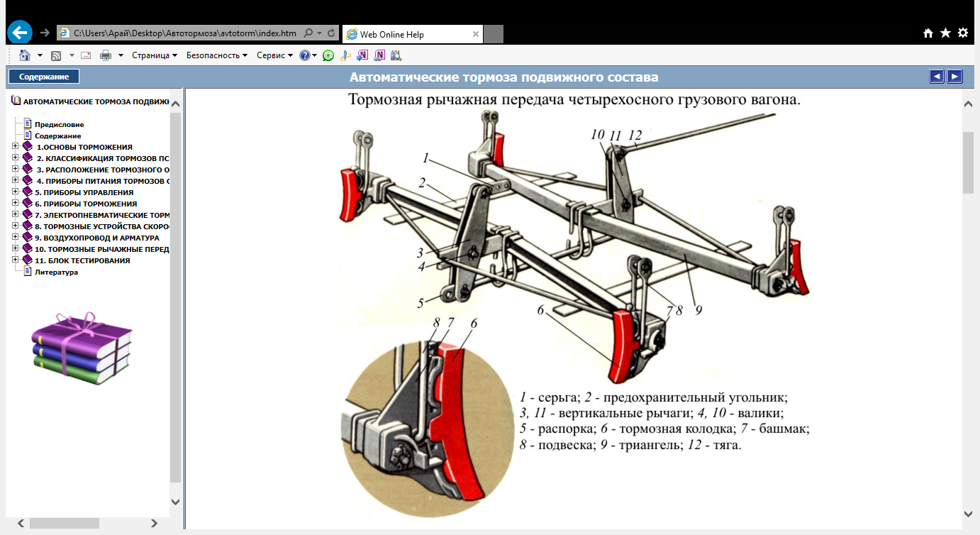Click the yellow and blue figure toolbar icon
The image size is (980, 535).
click(345, 55)
